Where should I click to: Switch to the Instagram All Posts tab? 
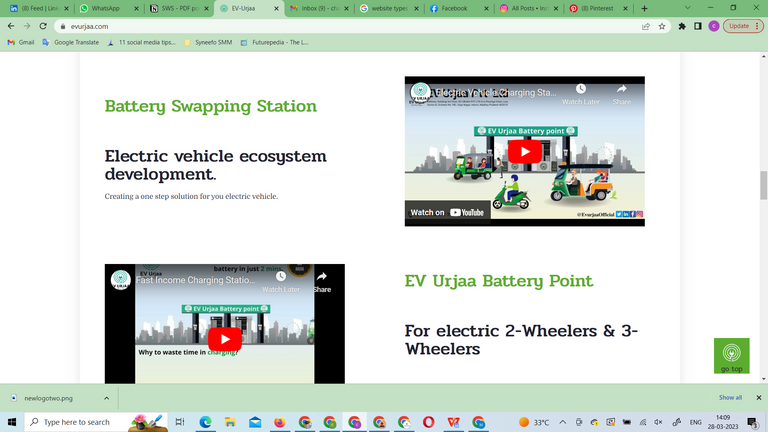[528, 8]
